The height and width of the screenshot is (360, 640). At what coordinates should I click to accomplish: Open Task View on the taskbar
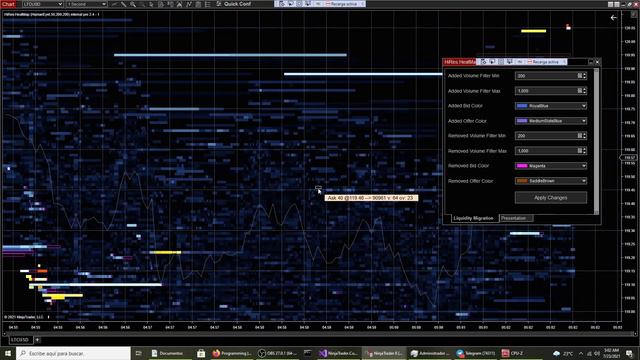138,353
